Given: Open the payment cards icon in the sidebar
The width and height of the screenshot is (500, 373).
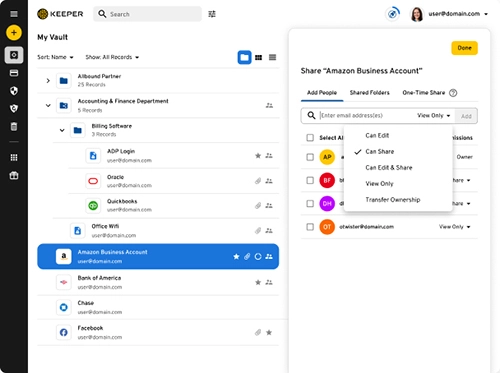Looking at the screenshot, I should (x=14, y=73).
